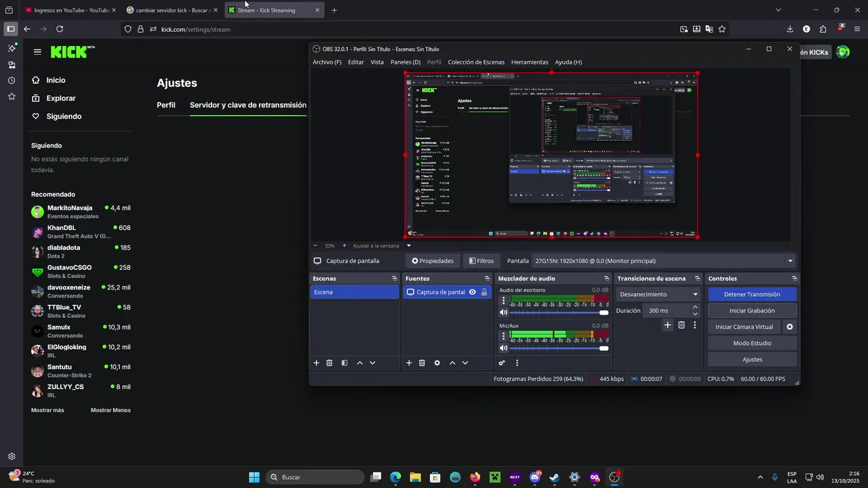Delete transition with trash icon
Image resolution: width=868 pixels, height=488 pixels.
point(682,325)
